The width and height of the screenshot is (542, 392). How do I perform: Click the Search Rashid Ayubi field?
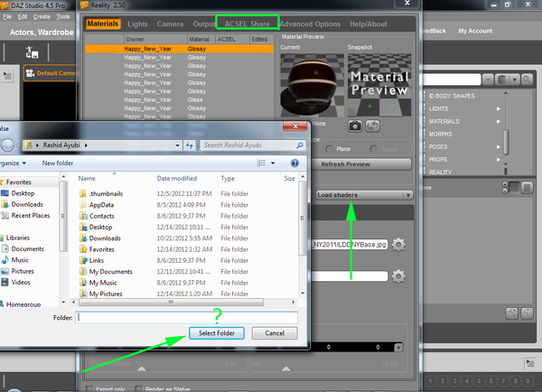[x=248, y=145]
